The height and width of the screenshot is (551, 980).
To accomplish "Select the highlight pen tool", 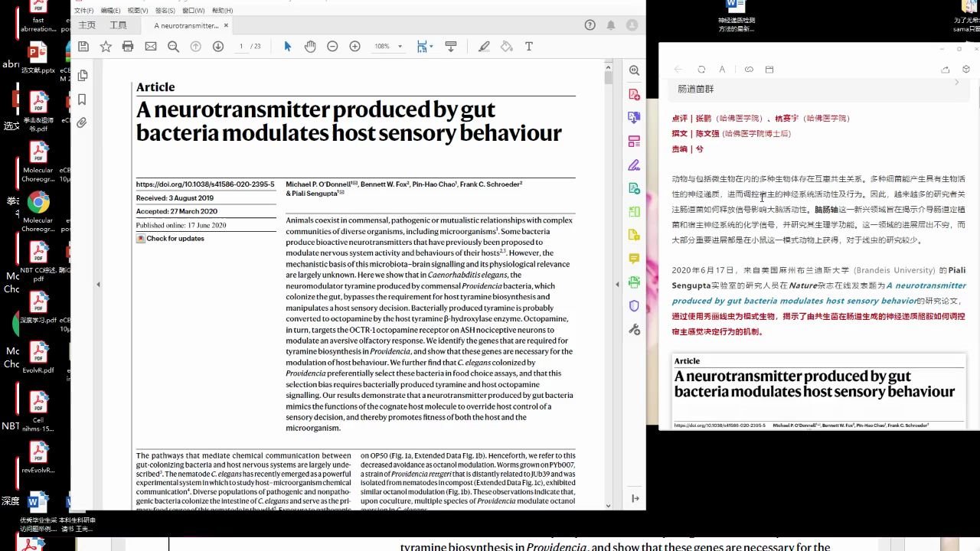I will [484, 47].
